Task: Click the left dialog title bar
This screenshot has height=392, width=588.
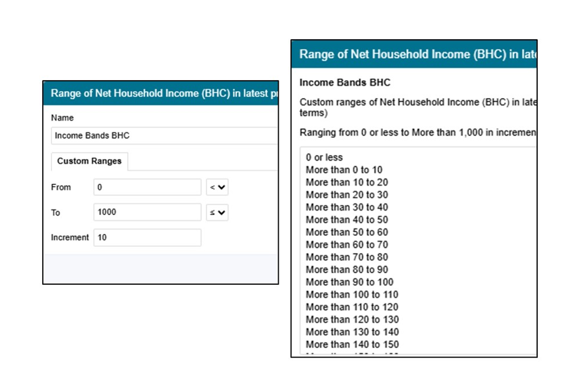Action: (x=160, y=93)
